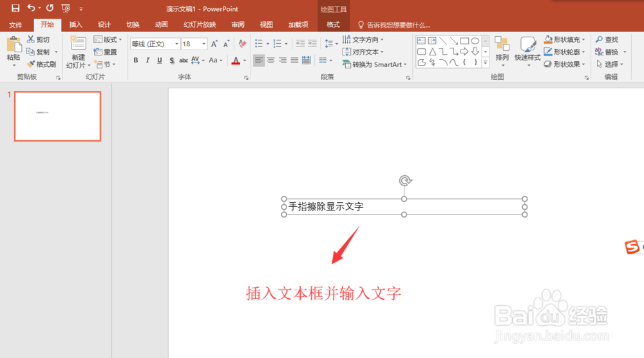This screenshot has height=358, width=644.
Task: Open Text Direction dropdown
Action: click(x=363, y=39)
